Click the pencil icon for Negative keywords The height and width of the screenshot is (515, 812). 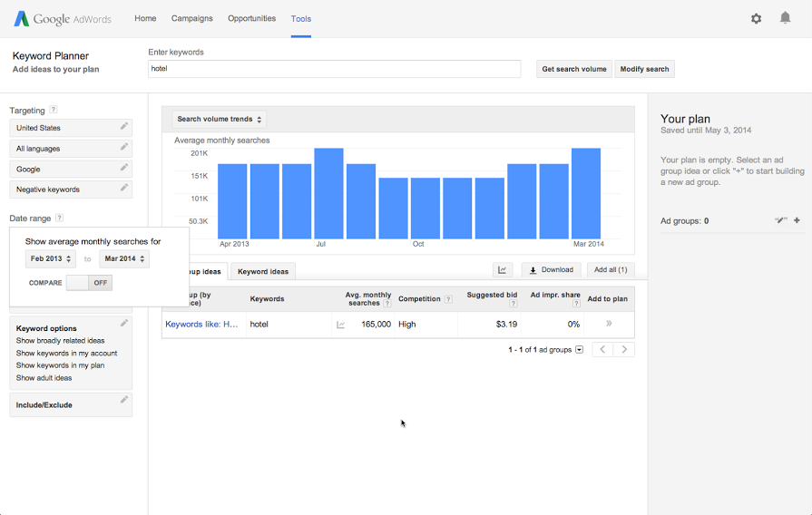[124, 188]
